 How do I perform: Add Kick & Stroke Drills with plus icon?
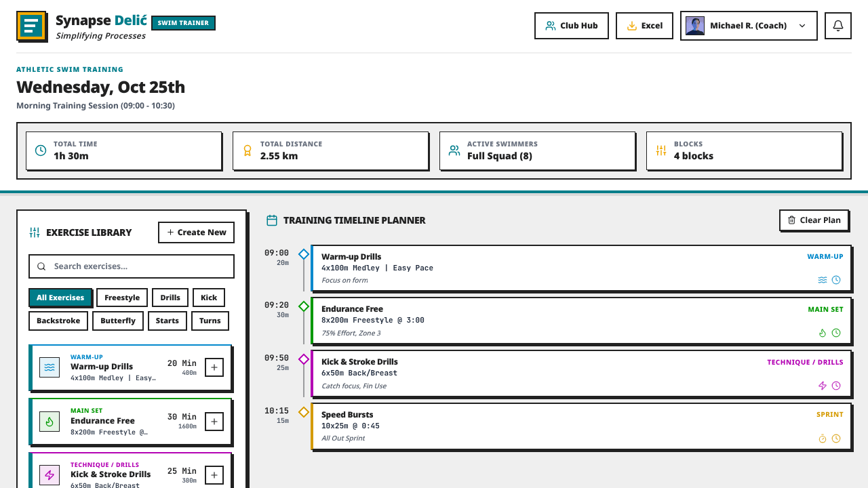click(x=214, y=475)
